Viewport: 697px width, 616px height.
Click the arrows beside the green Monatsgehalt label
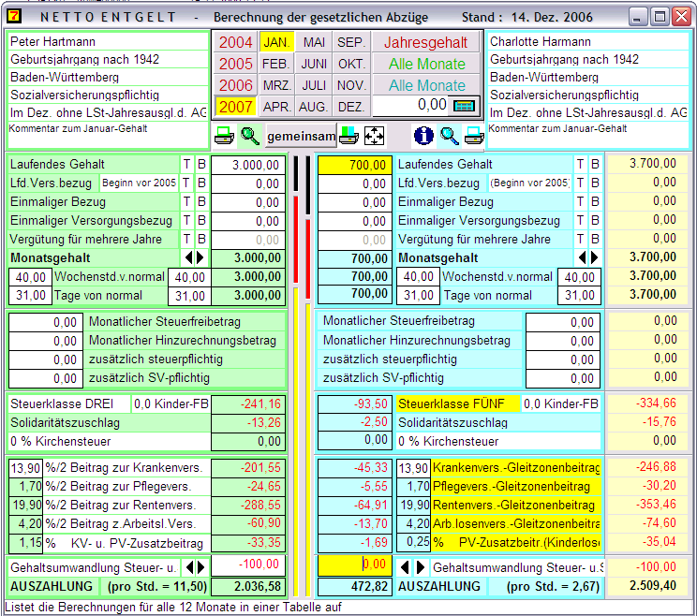tap(192, 257)
